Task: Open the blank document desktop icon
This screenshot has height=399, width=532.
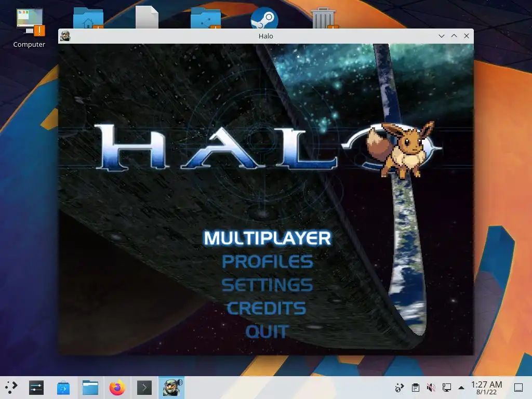Action: pyautogui.click(x=147, y=18)
